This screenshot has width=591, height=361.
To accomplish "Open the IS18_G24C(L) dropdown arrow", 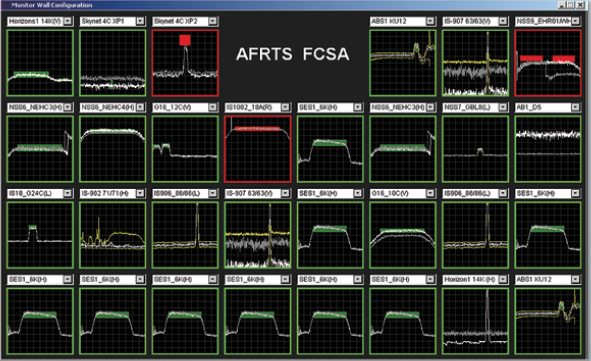I will [x=68, y=193].
